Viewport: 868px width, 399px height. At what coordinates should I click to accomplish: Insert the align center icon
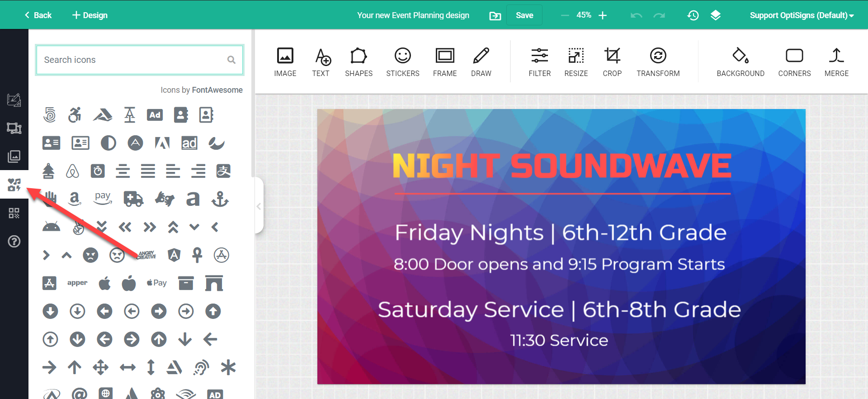tap(123, 171)
